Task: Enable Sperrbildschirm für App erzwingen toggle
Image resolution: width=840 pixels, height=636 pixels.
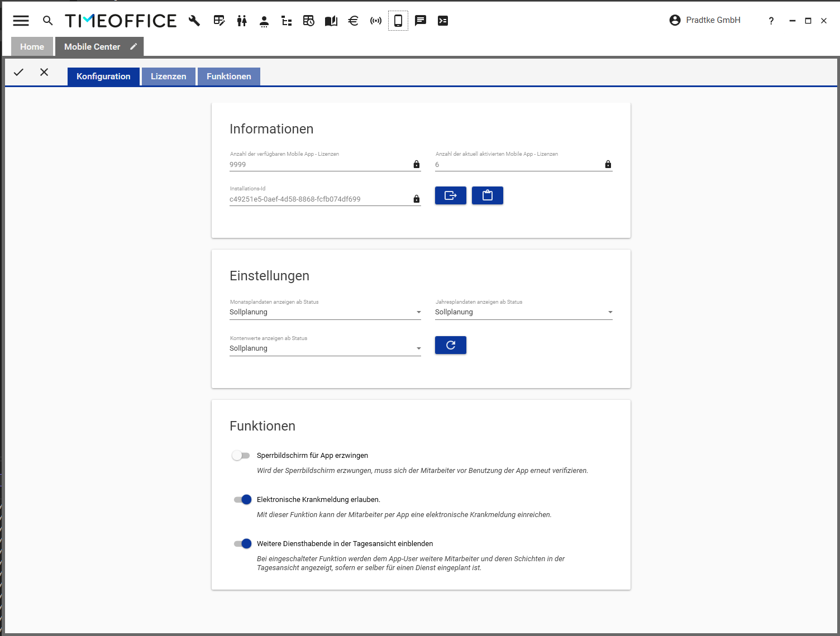Action: [x=241, y=456]
